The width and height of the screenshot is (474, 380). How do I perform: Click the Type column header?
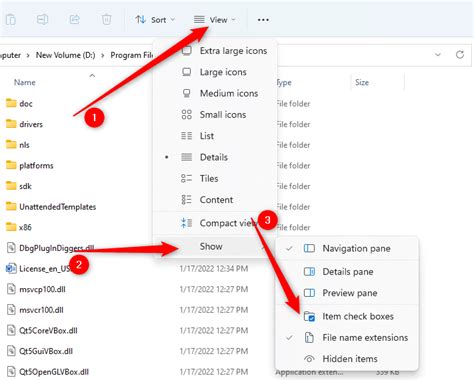(284, 82)
